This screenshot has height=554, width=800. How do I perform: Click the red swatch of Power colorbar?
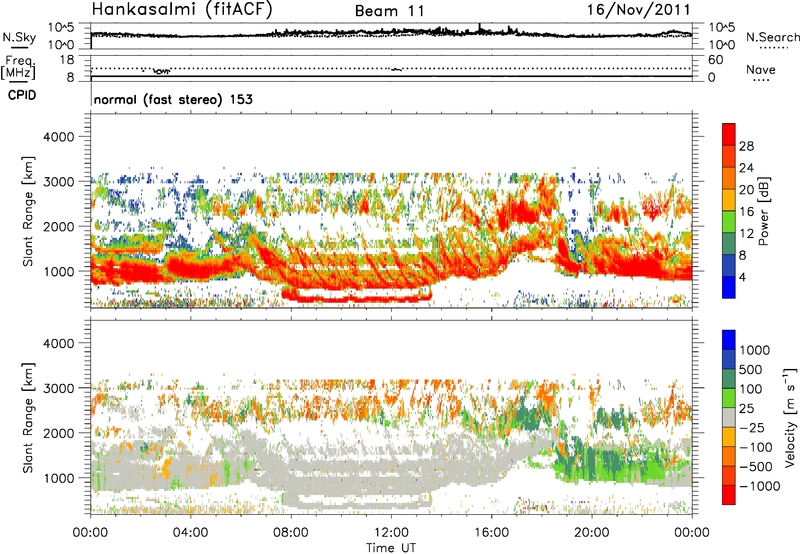[729, 134]
